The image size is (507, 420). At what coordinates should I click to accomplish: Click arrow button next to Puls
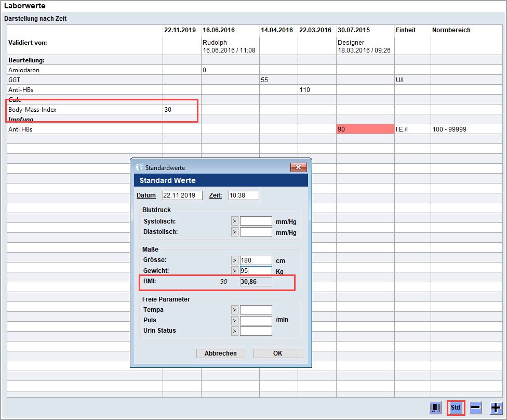(x=234, y=321)
